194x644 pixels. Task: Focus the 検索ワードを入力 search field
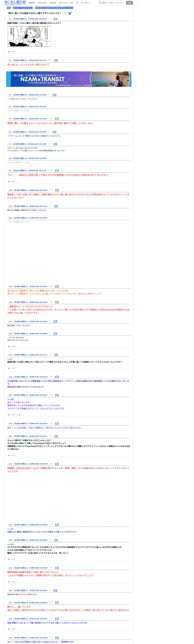point(117,3)
